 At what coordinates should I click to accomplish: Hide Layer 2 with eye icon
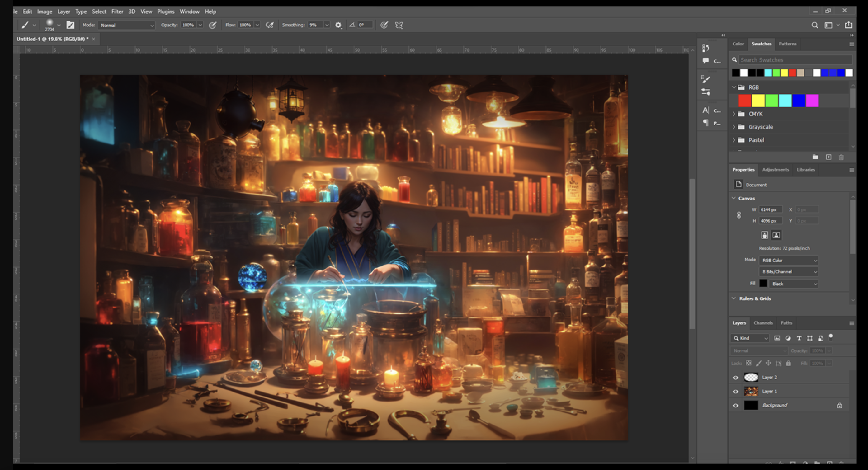pyautogui.click(x=736, y=378)
